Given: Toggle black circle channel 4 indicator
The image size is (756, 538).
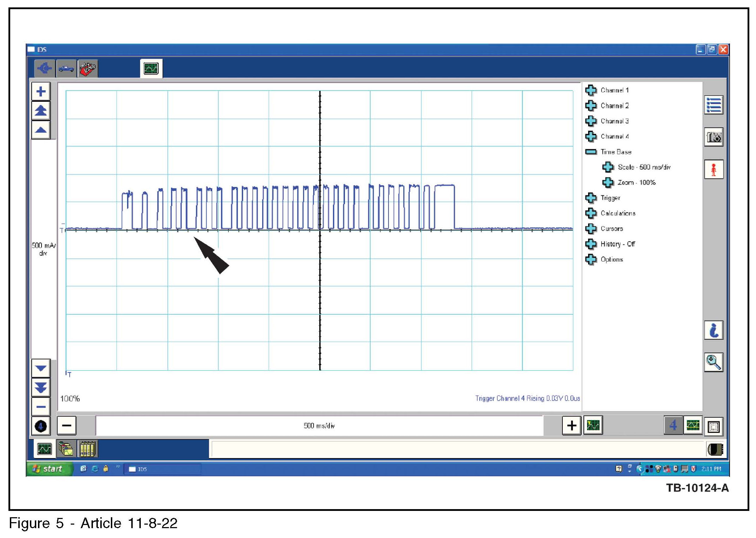Looking at the screenshot, I should pyautogui.click(x=41, y=426).
